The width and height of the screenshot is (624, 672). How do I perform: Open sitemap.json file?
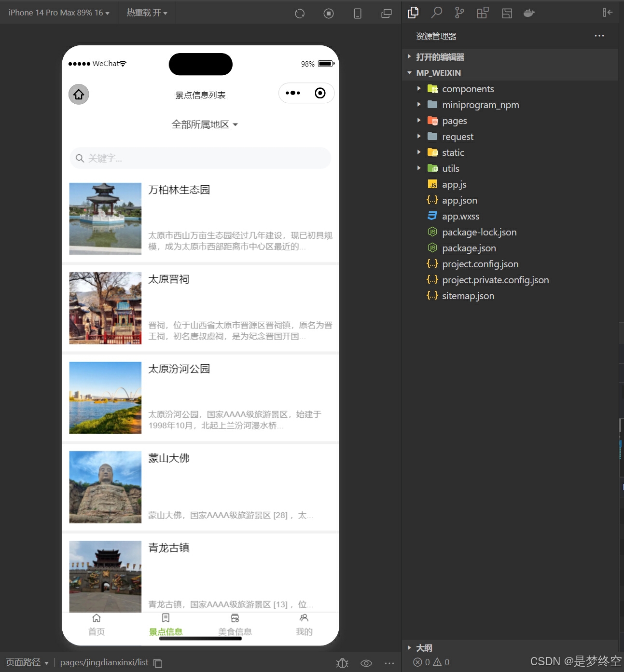click(x=468, y=296)
